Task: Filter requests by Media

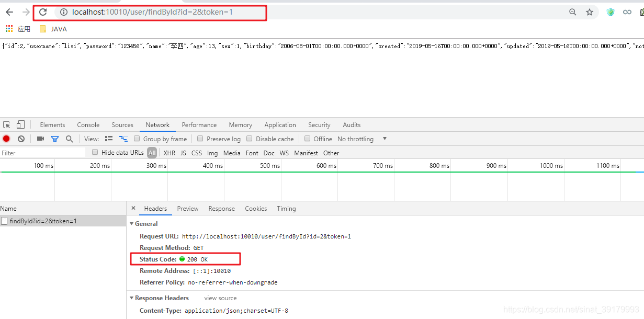Action: coord(232,153)
